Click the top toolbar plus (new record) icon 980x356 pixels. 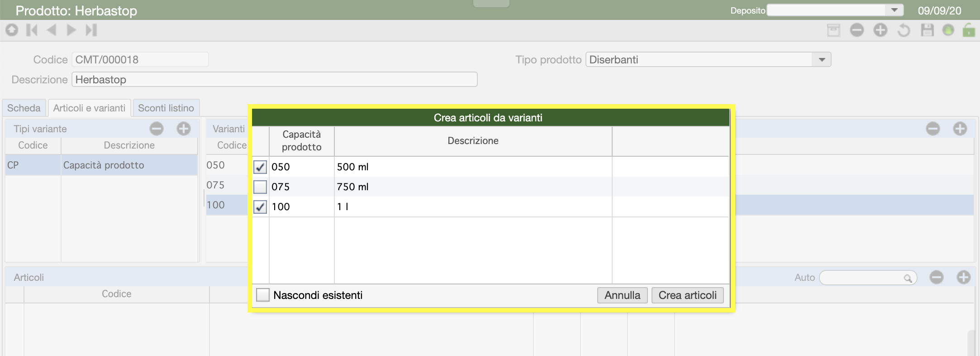880,30
